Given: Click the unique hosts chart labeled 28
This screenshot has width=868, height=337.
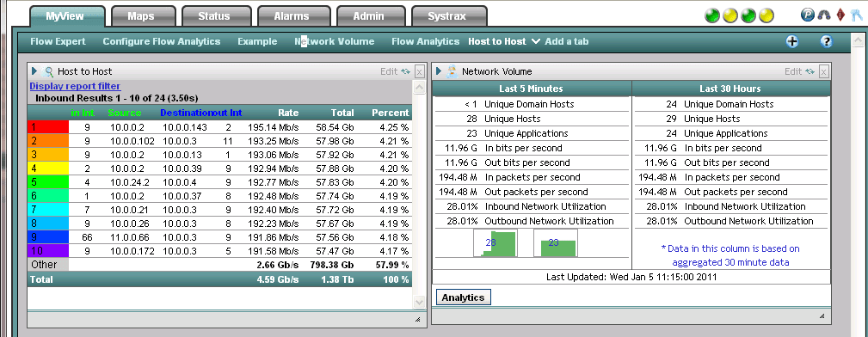Looking at the screenshot, I should pyautogui.click(x=496, y=243).
